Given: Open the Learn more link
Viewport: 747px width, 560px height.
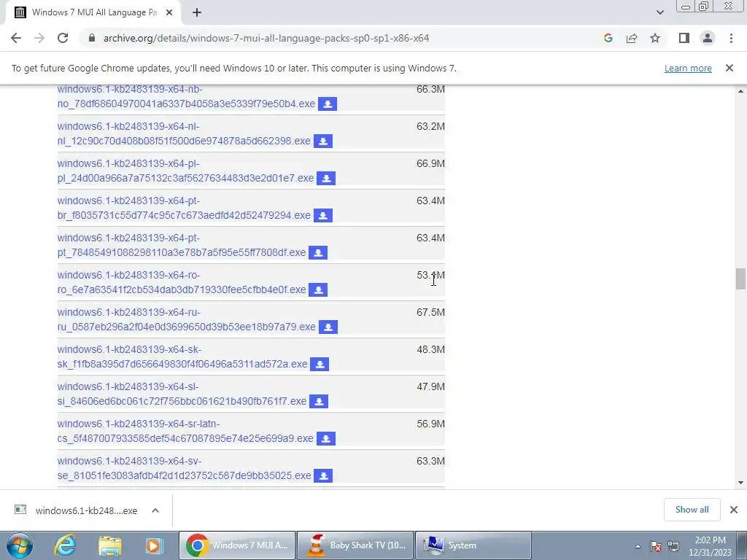Looking at the screenshot, I should [688, 68].
